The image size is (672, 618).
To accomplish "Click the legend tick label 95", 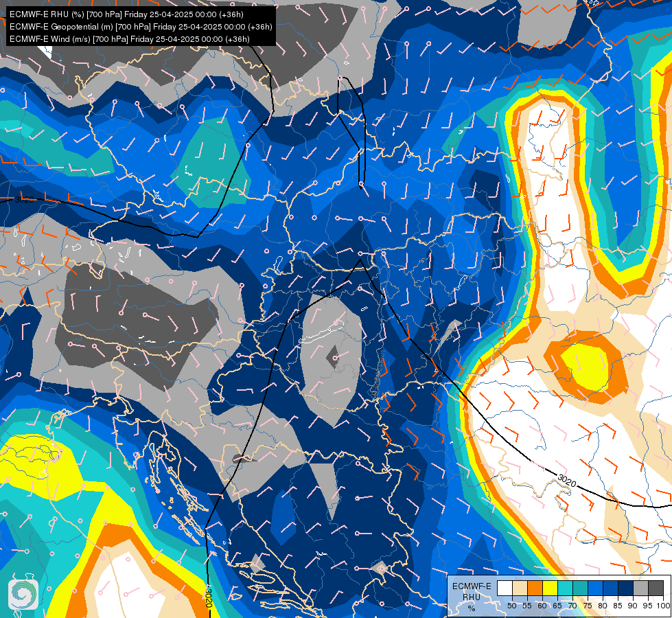I will 648,606.
